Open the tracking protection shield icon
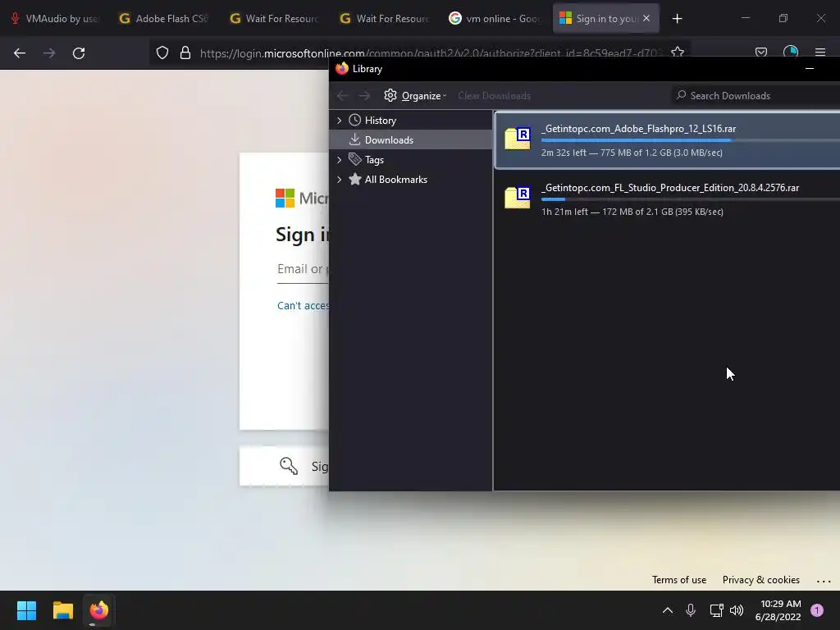 tap(162, 52)
